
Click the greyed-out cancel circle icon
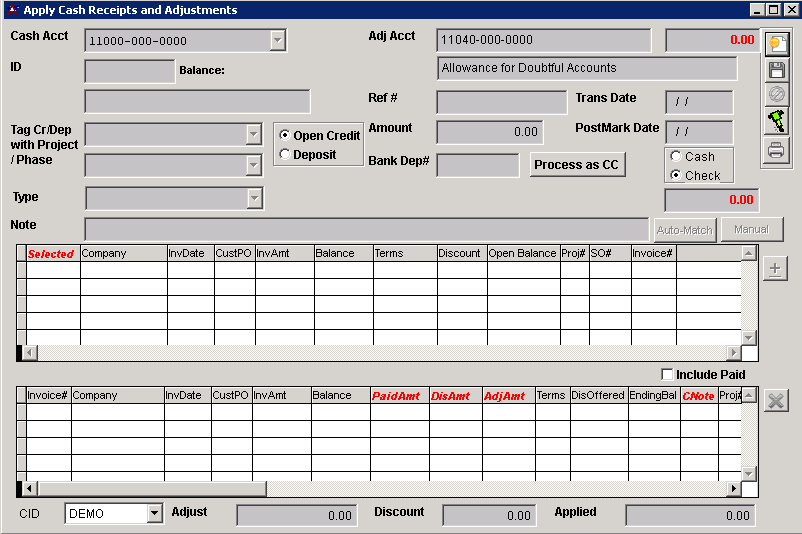(x=777, y=96)
